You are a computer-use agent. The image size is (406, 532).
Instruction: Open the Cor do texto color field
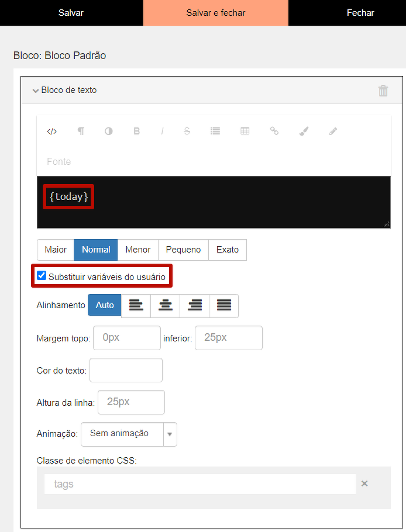(126, 371)
